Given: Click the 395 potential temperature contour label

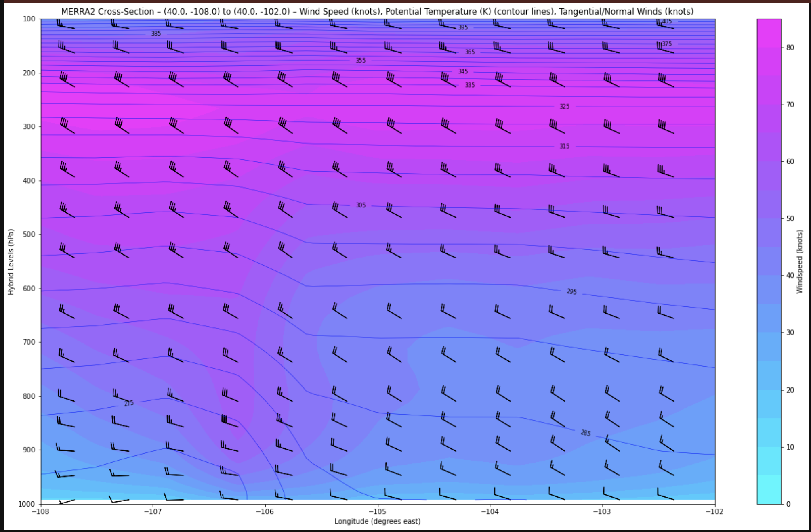Looking at the screenshot, I should (x=463, y=27).
